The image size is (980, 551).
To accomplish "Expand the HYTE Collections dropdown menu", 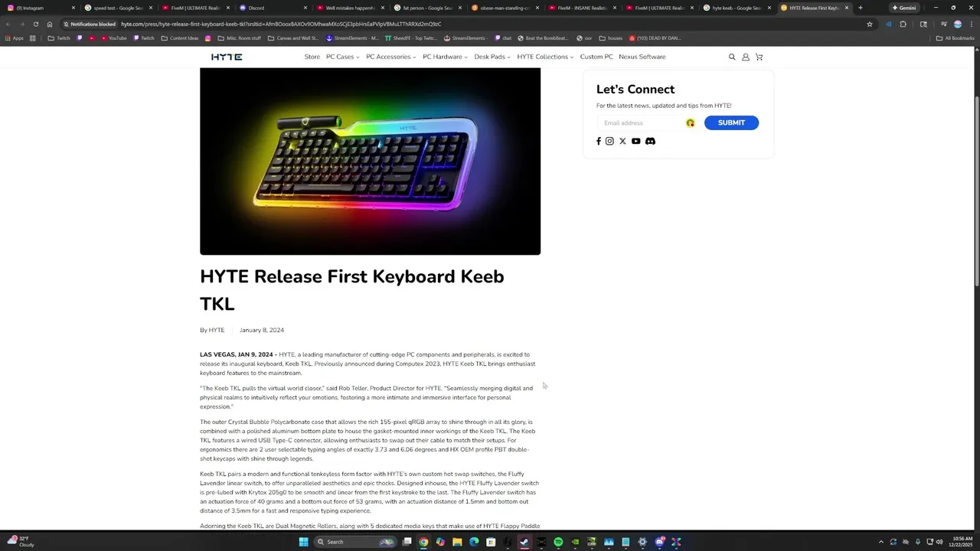I will (544, 57).
